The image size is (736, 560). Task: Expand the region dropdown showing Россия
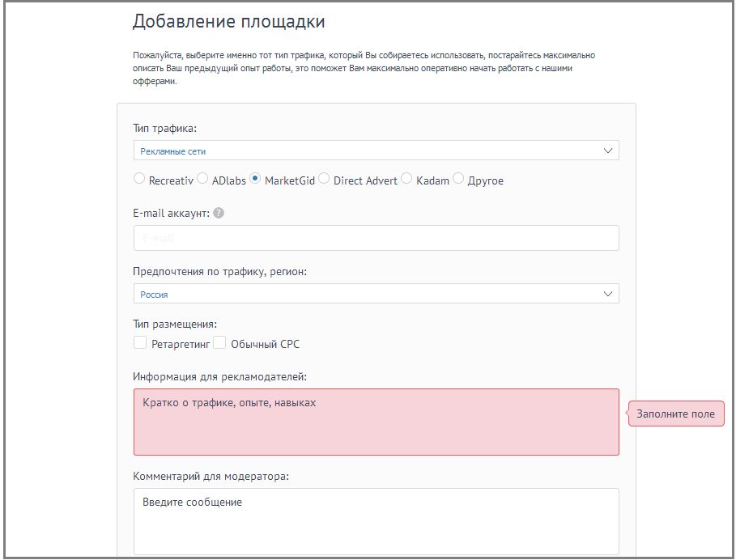pos(375,293)
